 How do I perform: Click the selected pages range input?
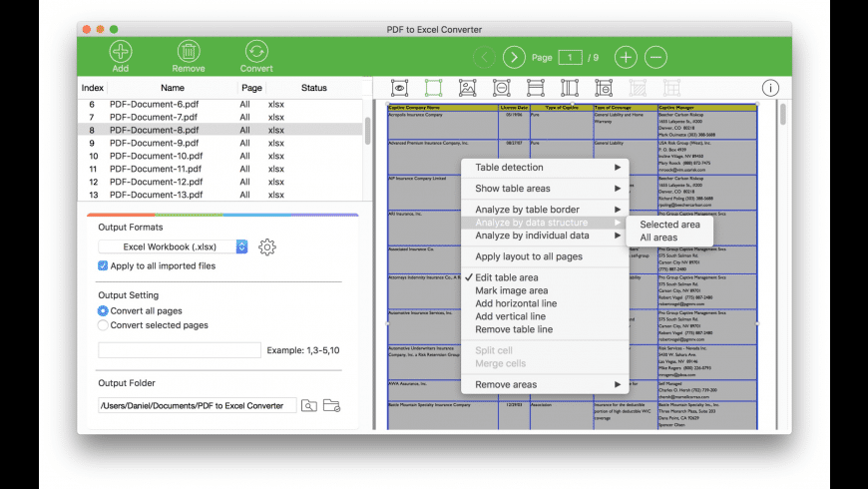point(180,350)
